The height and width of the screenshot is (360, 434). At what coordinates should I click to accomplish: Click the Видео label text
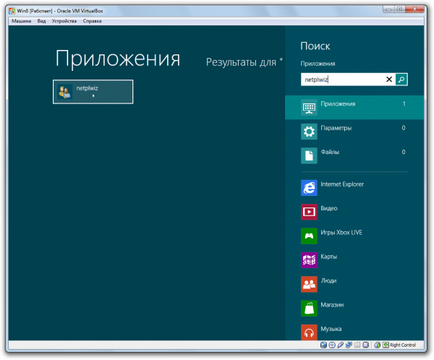tap(329, 209)
